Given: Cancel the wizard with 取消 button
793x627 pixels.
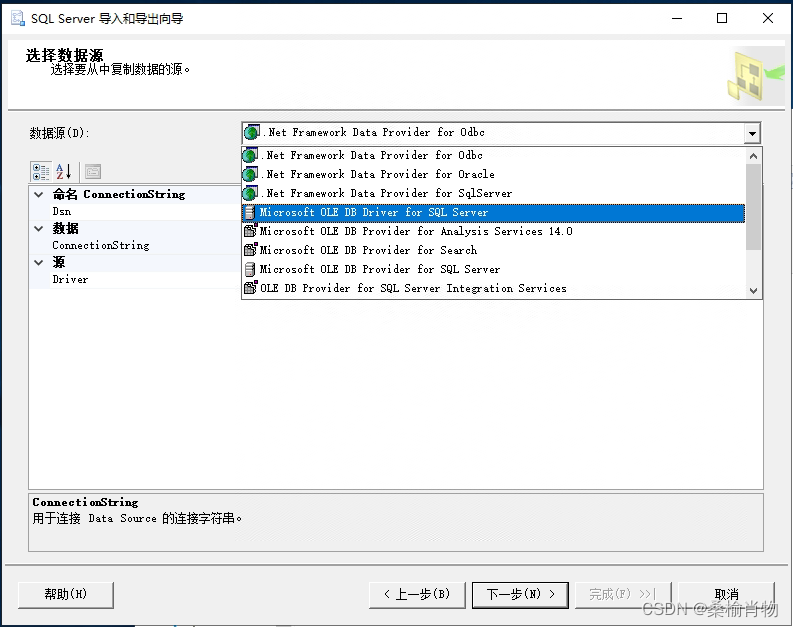Looking at the screenshot, I should coord(726,595).
